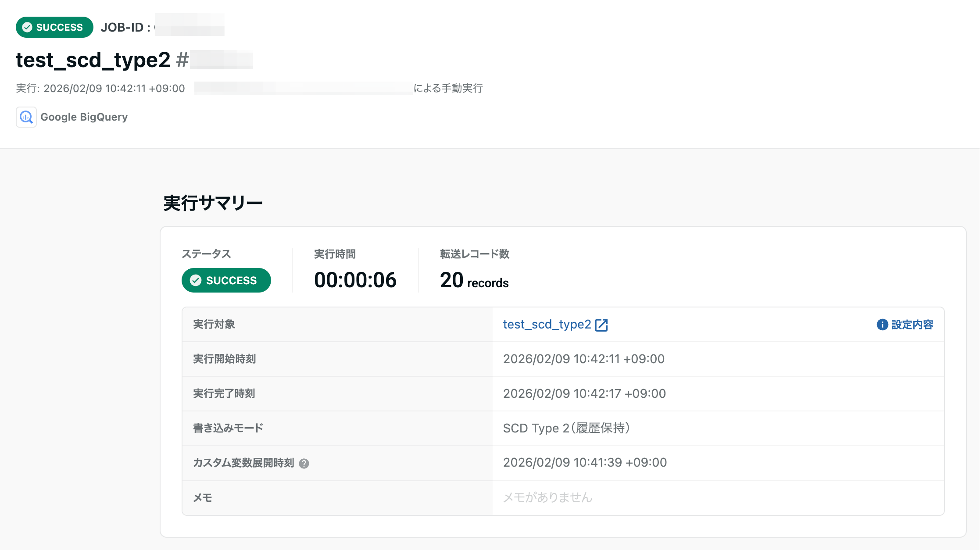Screen dimensions: 980x550
Task: Click the help question mark beside カスタム変数展開時刻
Action: tap(304, 463)
